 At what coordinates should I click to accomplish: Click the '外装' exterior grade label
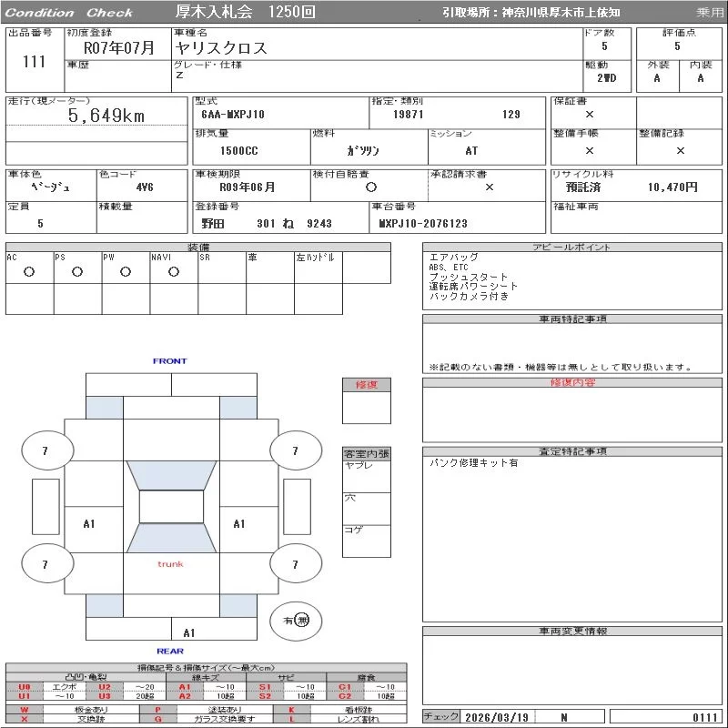pos(657,65)
